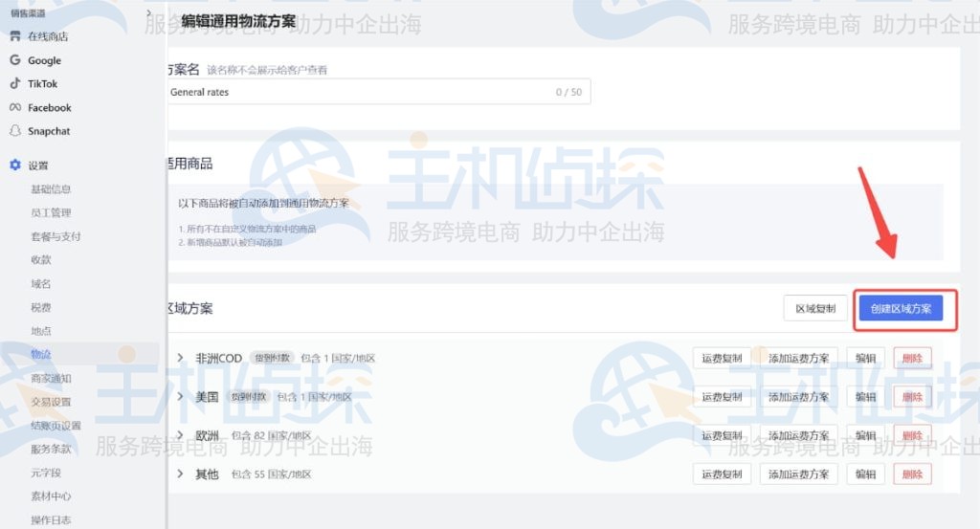Click the 区域复制 button

click(815, 308)
